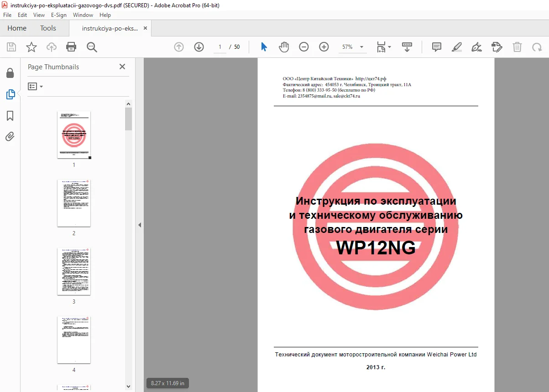Click the Save file icon
The height and width of the screenshot is (392, 549).
click(x=11, y=47)
